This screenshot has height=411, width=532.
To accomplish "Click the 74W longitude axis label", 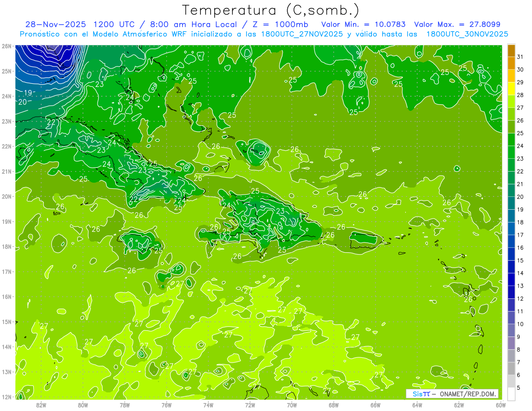I will click(208, 405).
